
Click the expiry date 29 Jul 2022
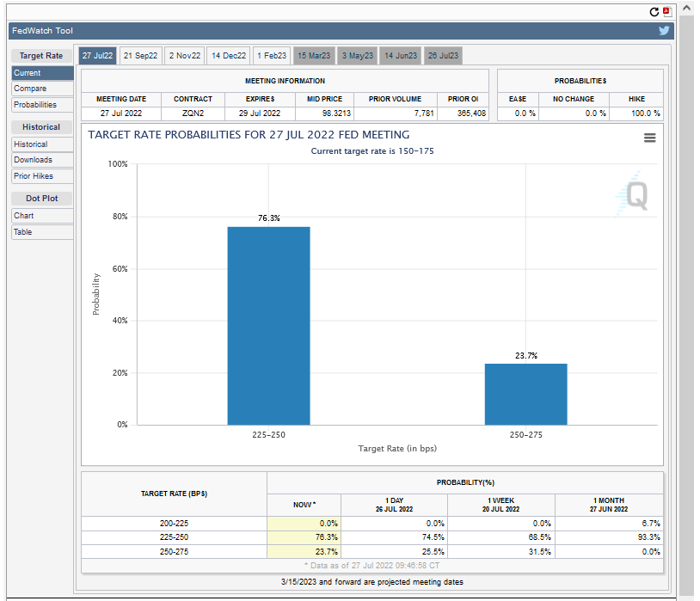tap(260, 113)
